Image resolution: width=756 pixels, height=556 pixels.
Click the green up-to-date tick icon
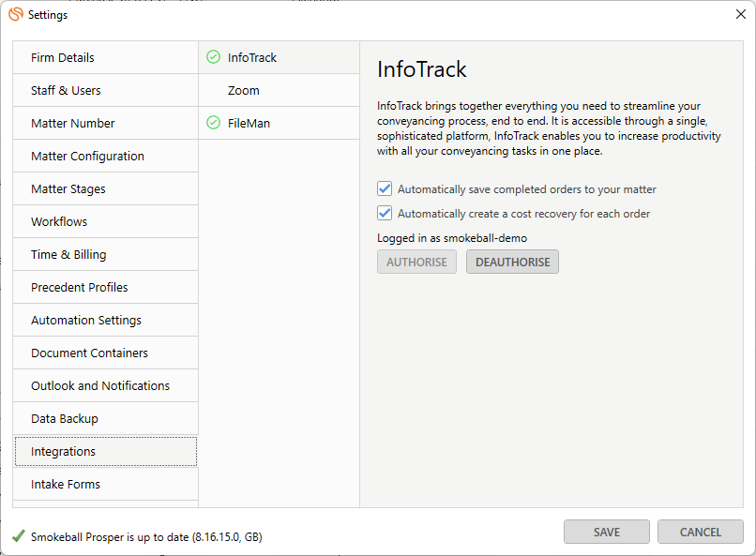tap(18, 536)
